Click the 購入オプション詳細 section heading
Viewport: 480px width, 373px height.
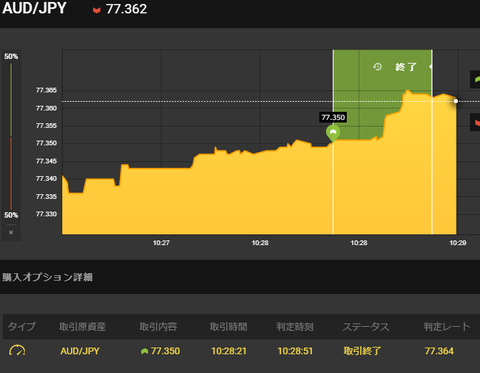(x=47, y=277)
